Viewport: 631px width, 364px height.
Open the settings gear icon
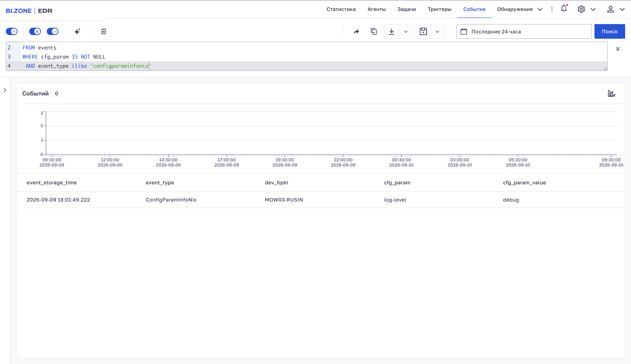coord(581,9)
